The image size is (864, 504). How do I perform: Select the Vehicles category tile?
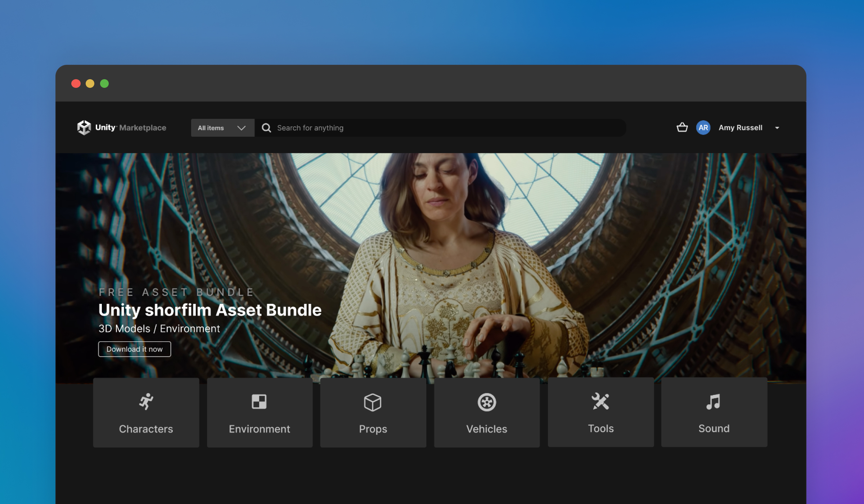tap(487, 413)
